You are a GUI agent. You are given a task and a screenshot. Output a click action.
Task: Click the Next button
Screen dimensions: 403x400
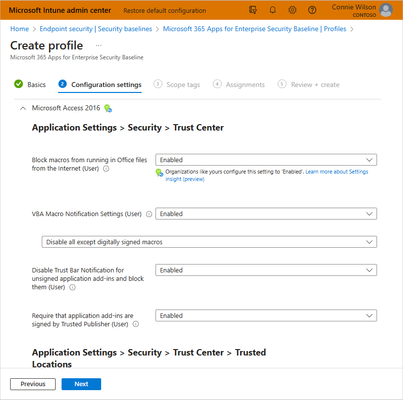[x=81, y=384]
